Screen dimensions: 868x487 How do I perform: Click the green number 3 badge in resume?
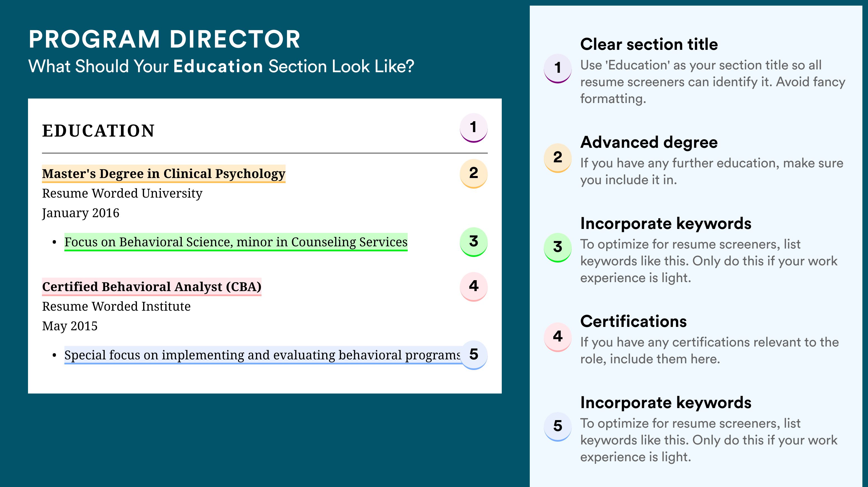[473, 242]
